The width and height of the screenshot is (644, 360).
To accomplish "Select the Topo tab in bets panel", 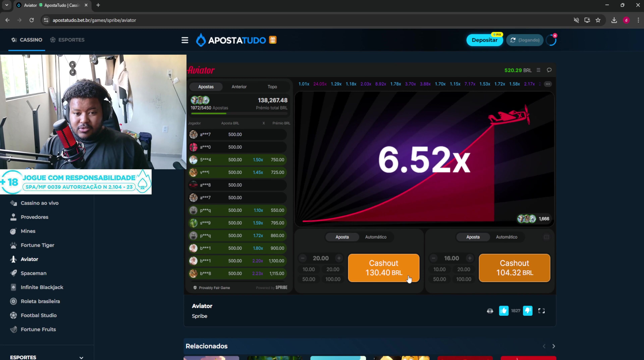I will click(272, 87).
